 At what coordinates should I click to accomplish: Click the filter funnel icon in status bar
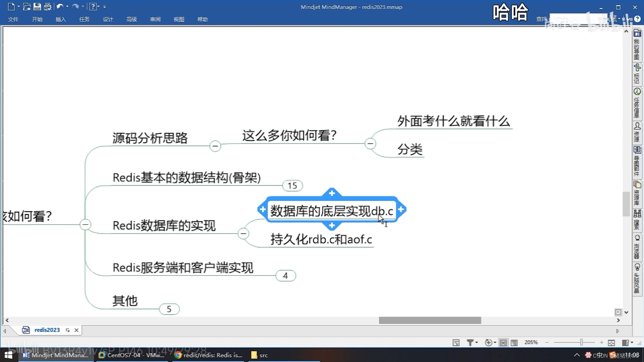click(470, 343)
